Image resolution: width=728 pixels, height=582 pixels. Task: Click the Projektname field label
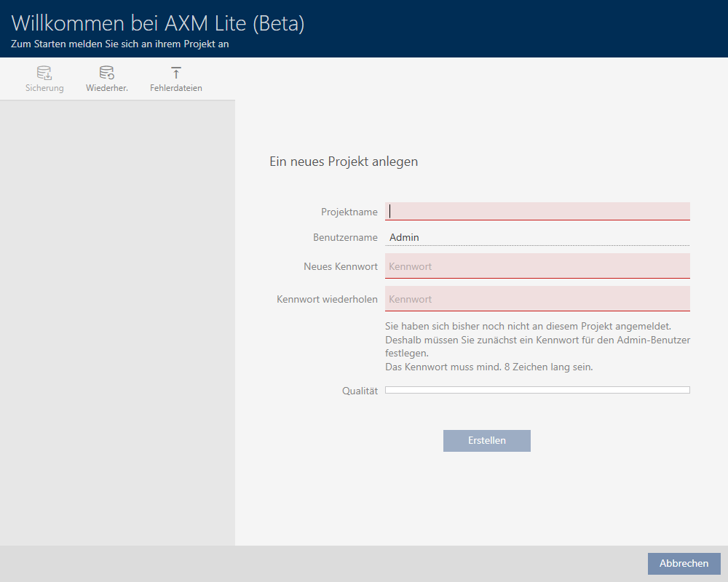click(349, 212)
